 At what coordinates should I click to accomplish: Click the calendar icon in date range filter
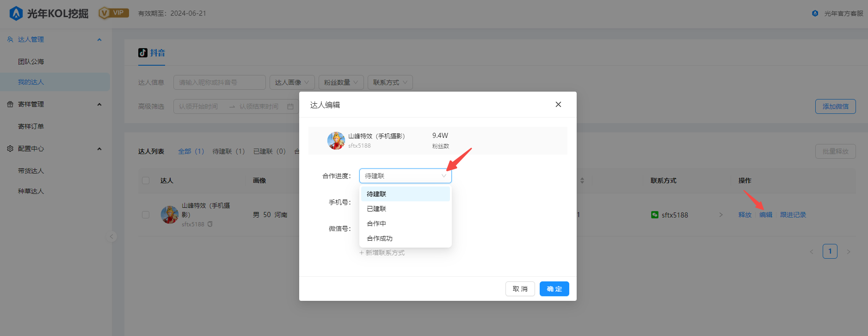click(x=290, y=106)
